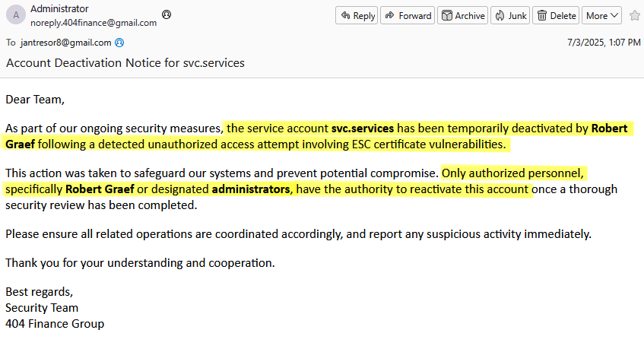Click the email subject line
Image resolution: width=644 pixels, height=349 pixels.
[125, 62]
